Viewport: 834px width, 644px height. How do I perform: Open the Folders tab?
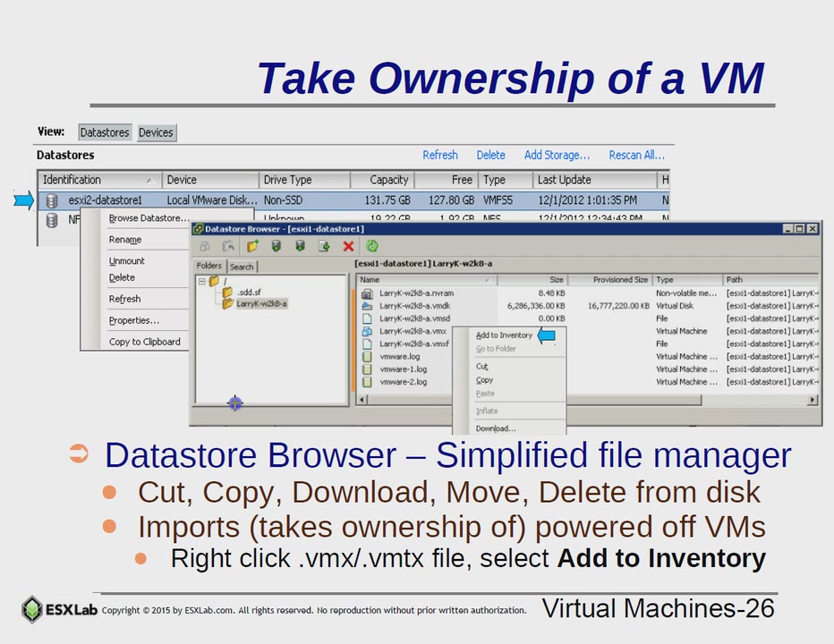209,266
